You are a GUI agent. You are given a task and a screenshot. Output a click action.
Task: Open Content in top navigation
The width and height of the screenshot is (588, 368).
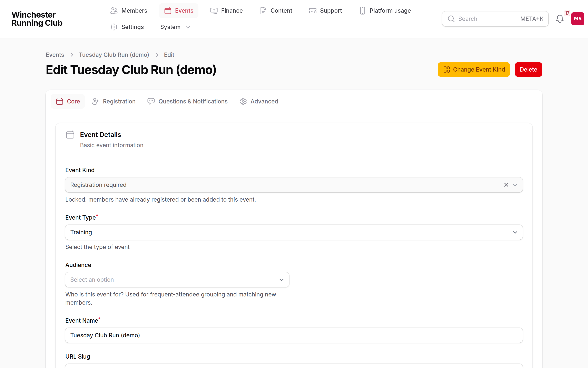pos(276,11)
